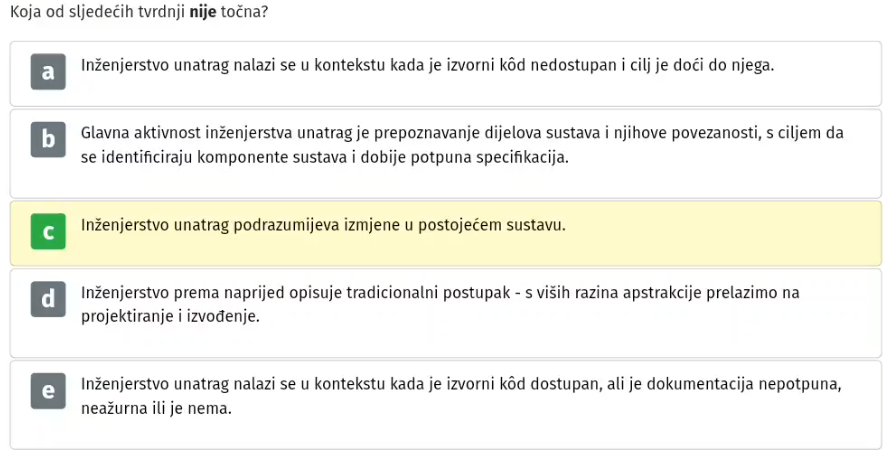Select the gray letter 'd' badge

tap(48, 299)
